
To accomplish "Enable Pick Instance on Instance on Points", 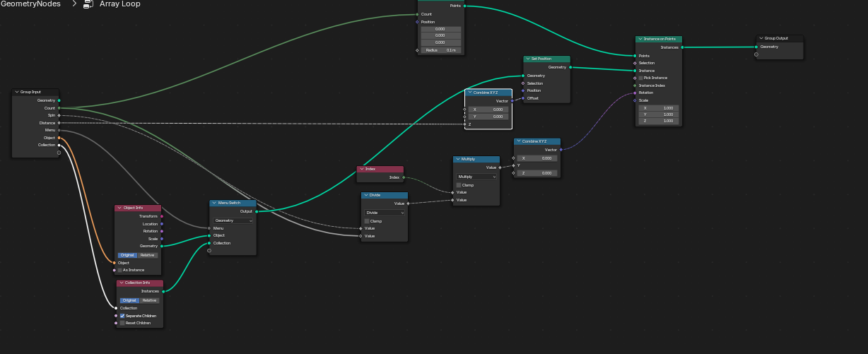I will pyautogui.click(x=641, y=78).
